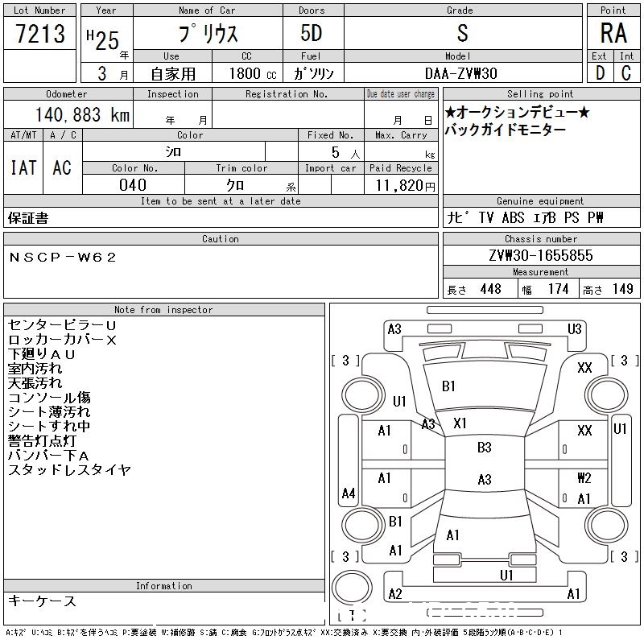Click the inspector note "スタッドレスタイヤ"
644x644 pixels.
pyautogui.click(x=69, y=469)
